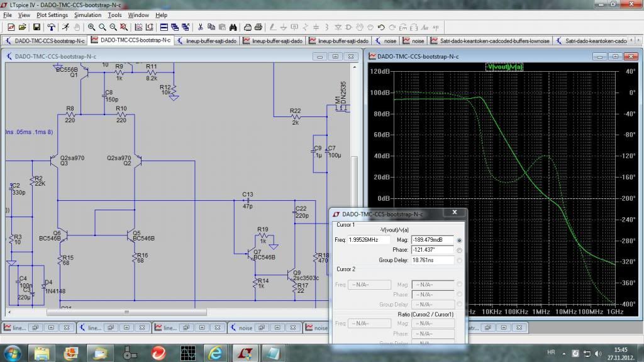Close the cursor readout dialog
Screen dimensions: 644x362
pos(455,212)
